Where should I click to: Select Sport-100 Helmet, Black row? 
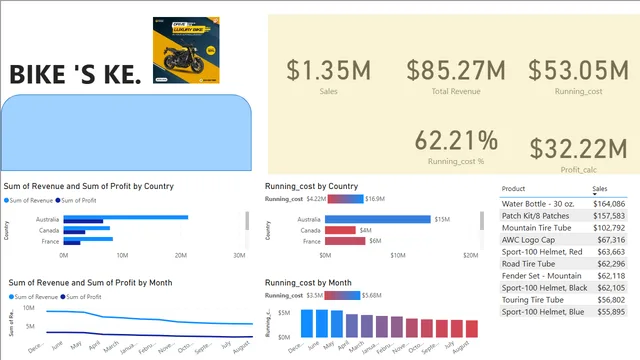point(563,288)
